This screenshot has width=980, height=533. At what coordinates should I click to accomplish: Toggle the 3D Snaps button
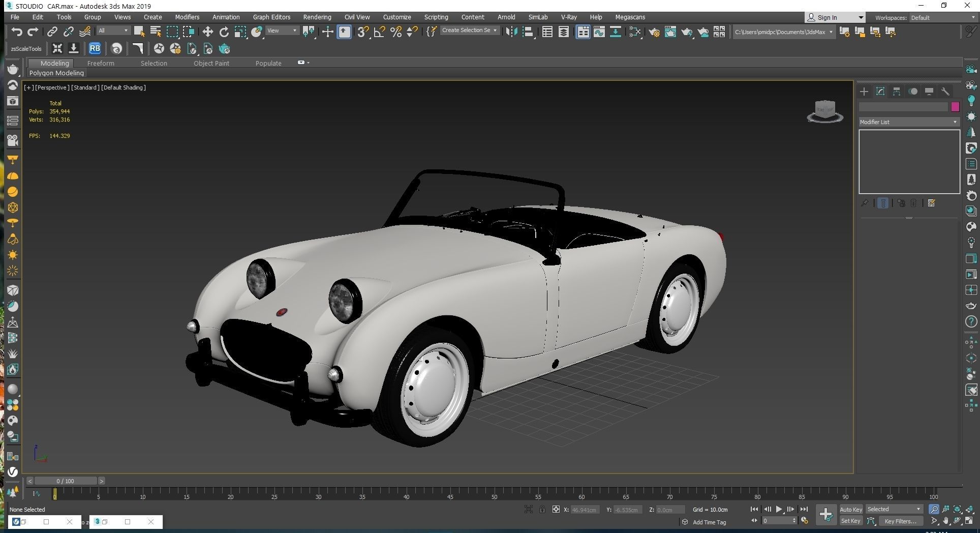363,32
